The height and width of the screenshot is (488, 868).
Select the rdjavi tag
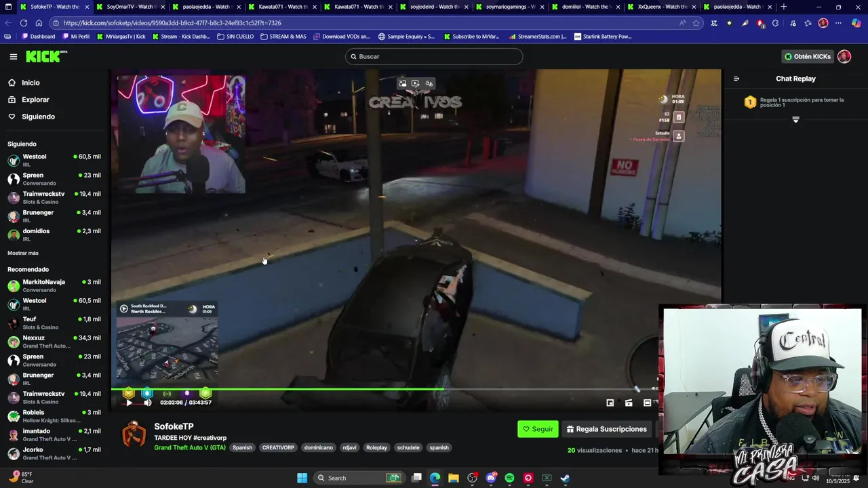(349, 447)
